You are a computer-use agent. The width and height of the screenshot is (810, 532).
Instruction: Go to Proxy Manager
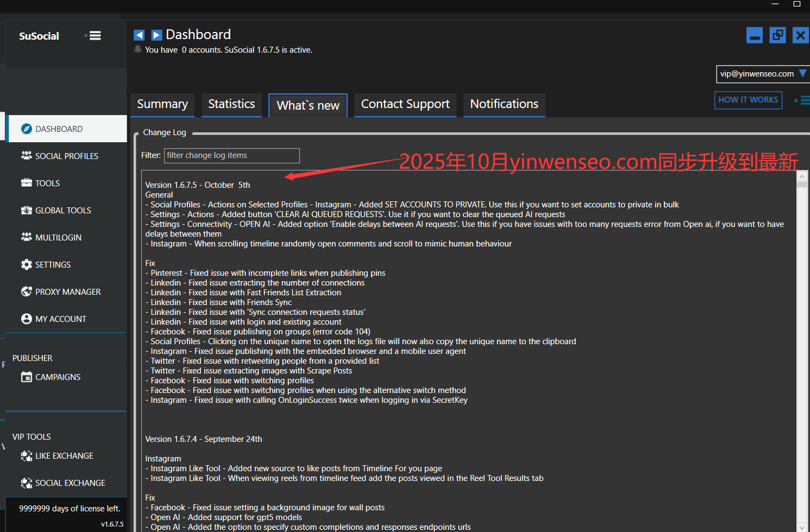click(67, 292)
